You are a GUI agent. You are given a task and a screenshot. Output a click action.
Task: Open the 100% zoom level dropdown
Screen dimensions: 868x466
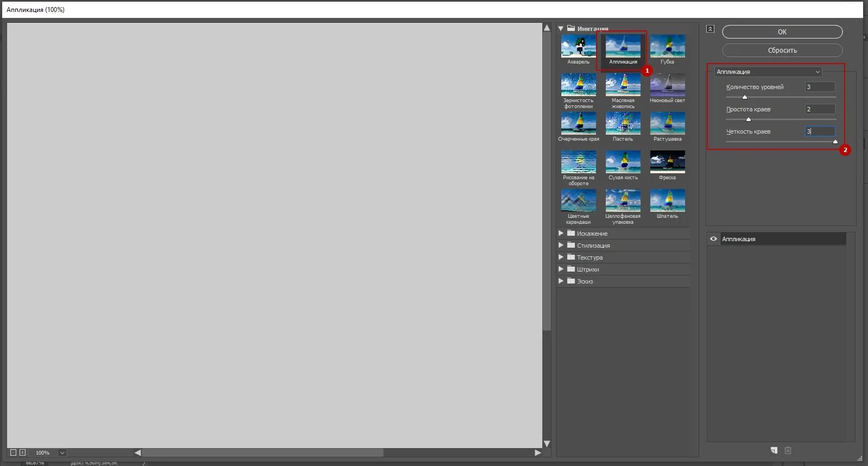[x=62, y=452]
